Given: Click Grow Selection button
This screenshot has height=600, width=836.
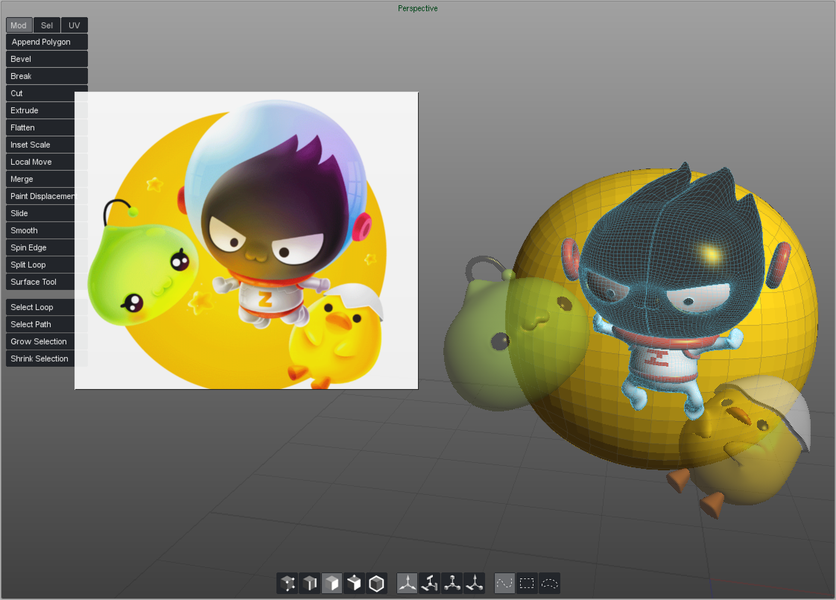Looking at the screenshot, I should coord(41,341).
